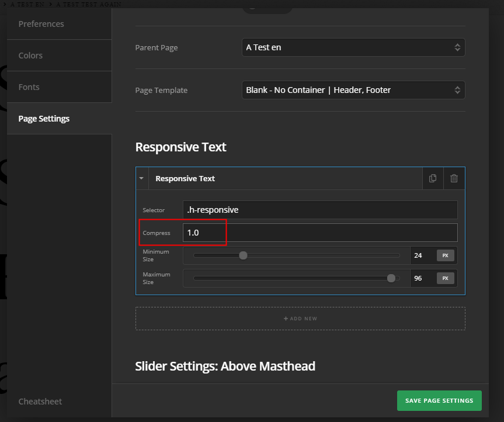Toggle the PX unit for Minimum Size
504x422 pixels.
tap(445, 255)
